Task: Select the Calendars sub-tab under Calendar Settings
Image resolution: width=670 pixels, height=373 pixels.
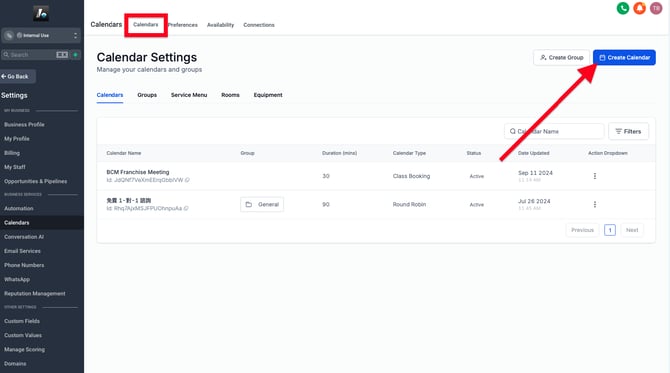Action: (110, 95)
